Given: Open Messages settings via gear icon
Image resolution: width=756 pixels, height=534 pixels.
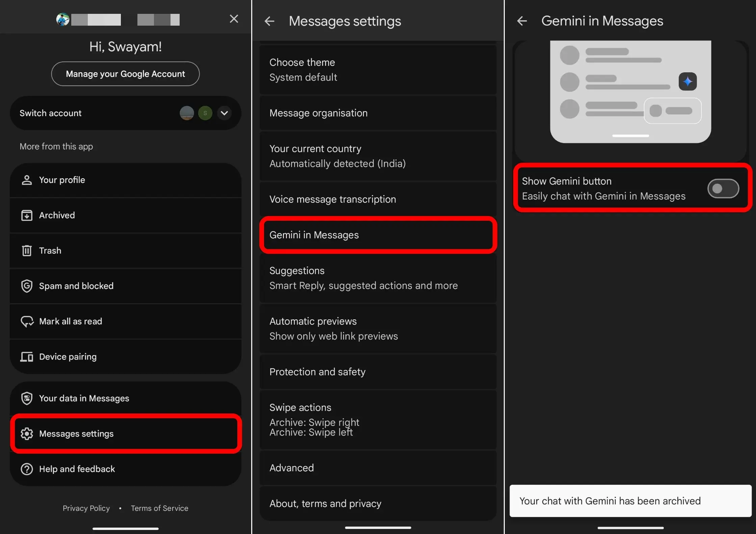Looking at the screenshot, I should 27,434.
